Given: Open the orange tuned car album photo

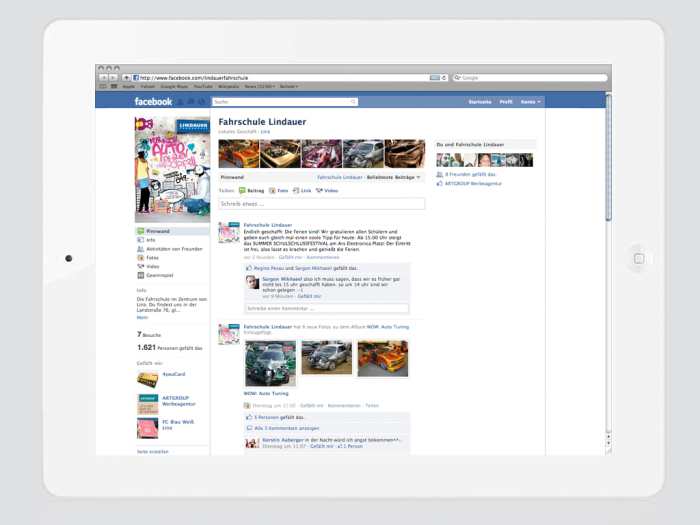Looking at the screenshot, I should pyautogui.click(x=383, y=358).
